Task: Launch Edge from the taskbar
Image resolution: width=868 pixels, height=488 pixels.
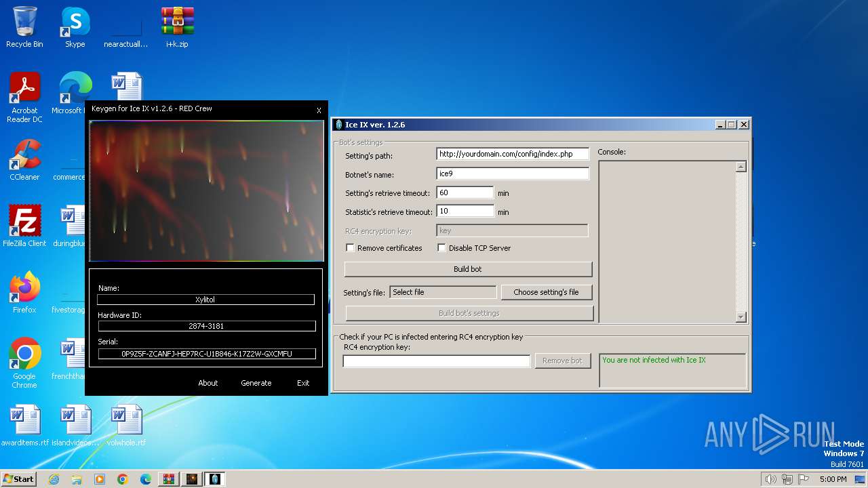Action: pos(146,479)
